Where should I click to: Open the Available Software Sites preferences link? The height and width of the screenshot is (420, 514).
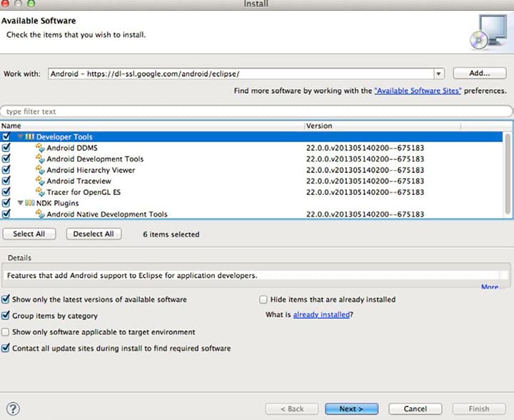point(418,91)
